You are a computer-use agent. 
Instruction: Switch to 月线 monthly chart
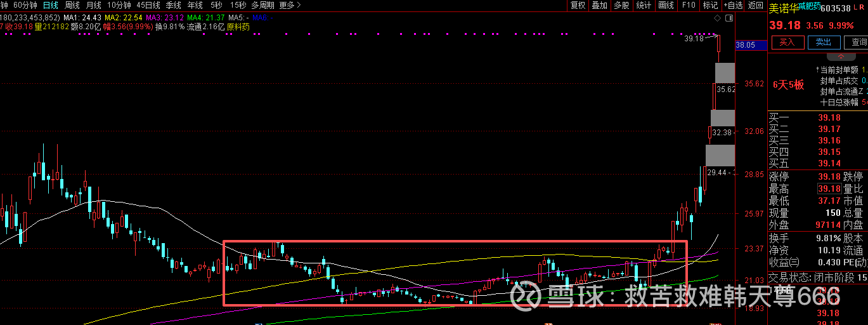pyautogui.click(x=93, y=5)
